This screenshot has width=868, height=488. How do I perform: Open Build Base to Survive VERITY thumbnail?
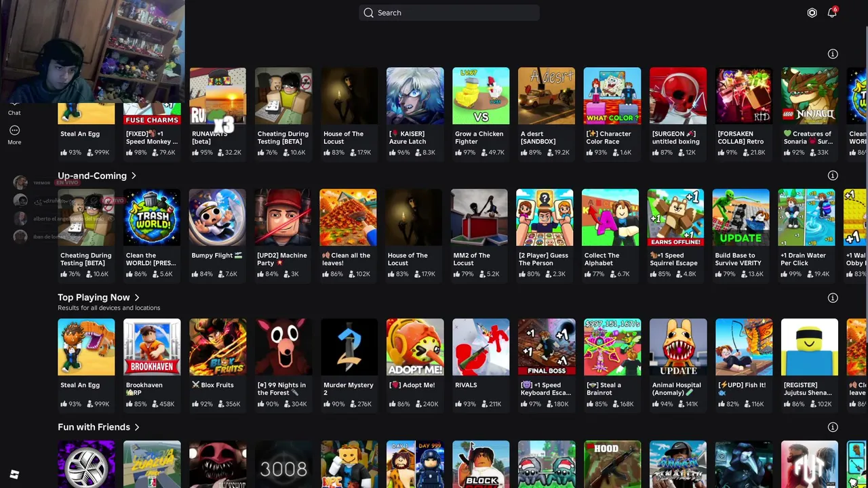pyautogui.click(x=741, y=218)
